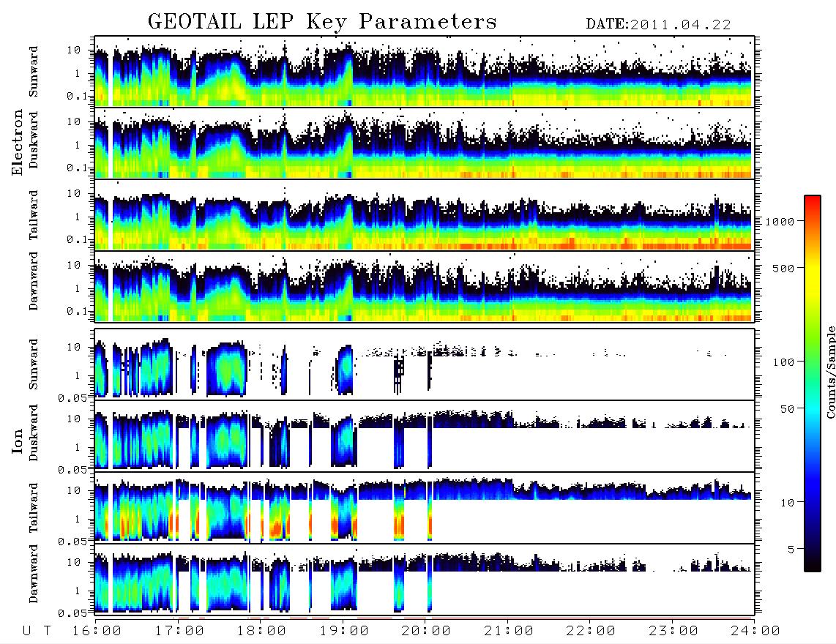The height and width of the screenshot is (644, 836).
Task: Click the Counts/Sample colorbar label
Action: tap(830, 372)
